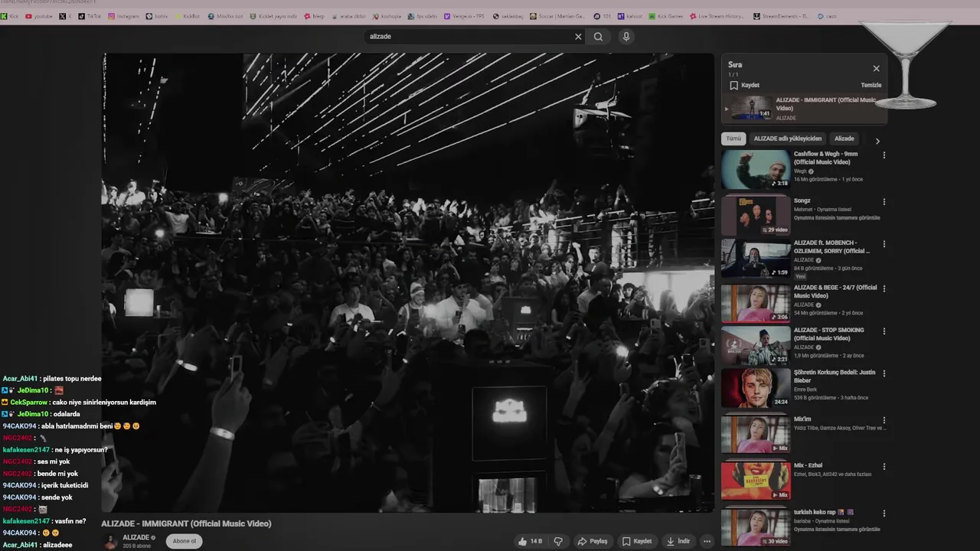
Task: Open options menu for Justin Bieber video
Action: pos(884,373)
